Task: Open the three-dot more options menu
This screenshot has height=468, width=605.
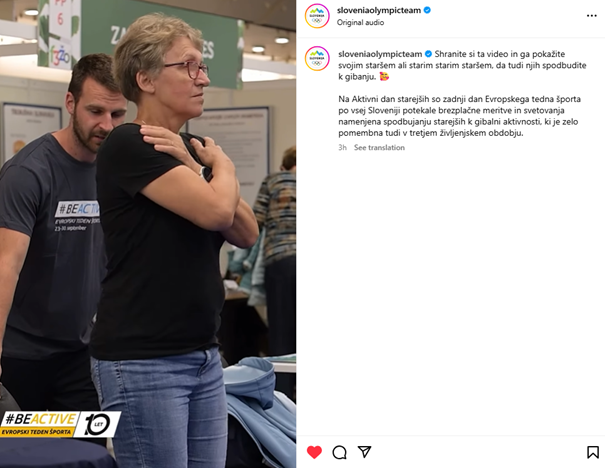Action: (x=591, y=16)
